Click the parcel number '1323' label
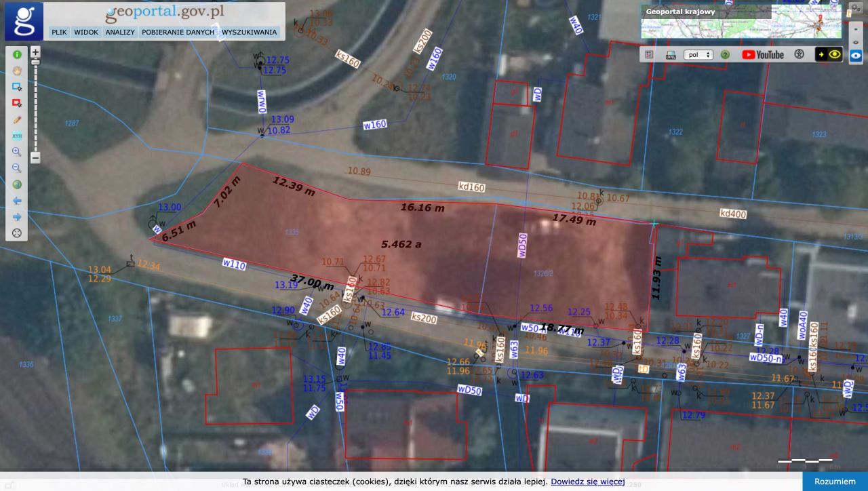The height and width of the screenshot is (491, 868). click(x=818, y=134)
